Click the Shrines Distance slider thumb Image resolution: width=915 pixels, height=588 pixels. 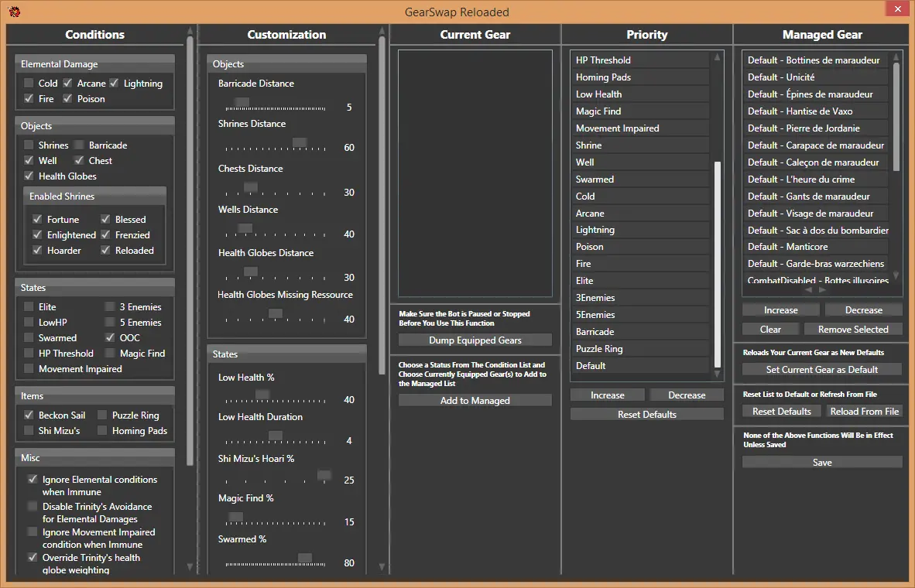pos(299,142)
